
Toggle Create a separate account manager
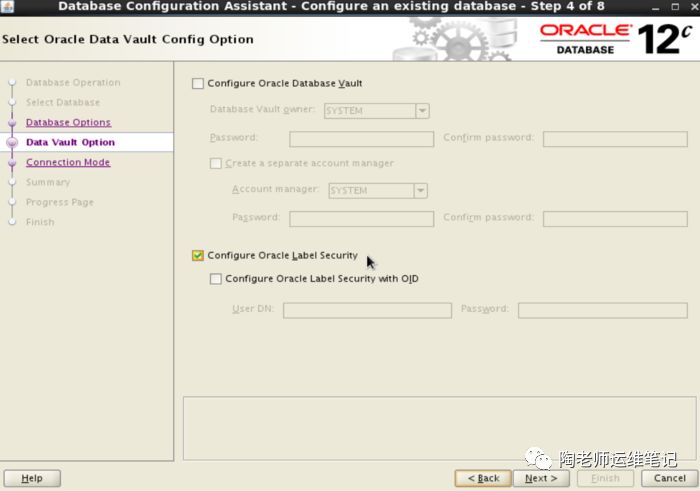[216, 163]
